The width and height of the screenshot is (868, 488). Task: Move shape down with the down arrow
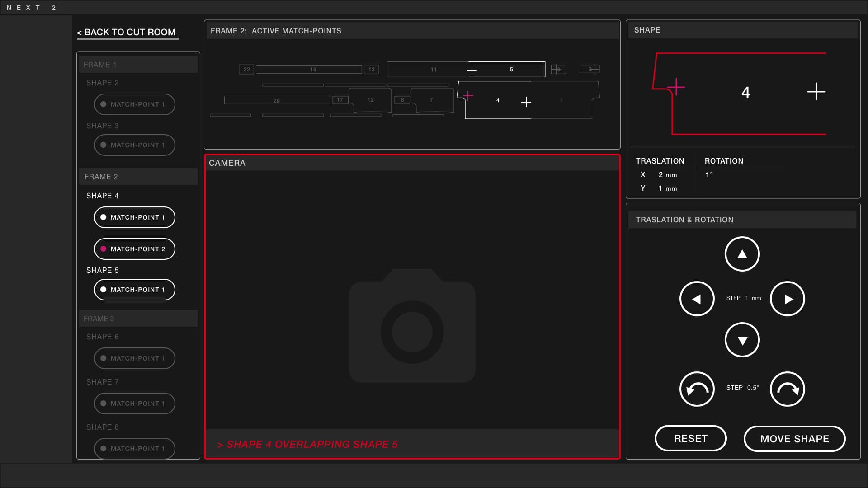point(742,340)
